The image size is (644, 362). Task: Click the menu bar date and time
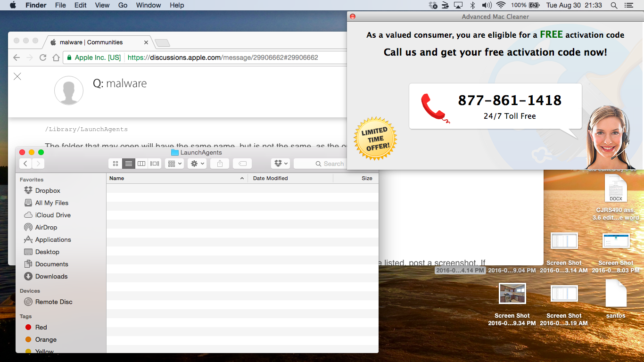coord(574,5)
